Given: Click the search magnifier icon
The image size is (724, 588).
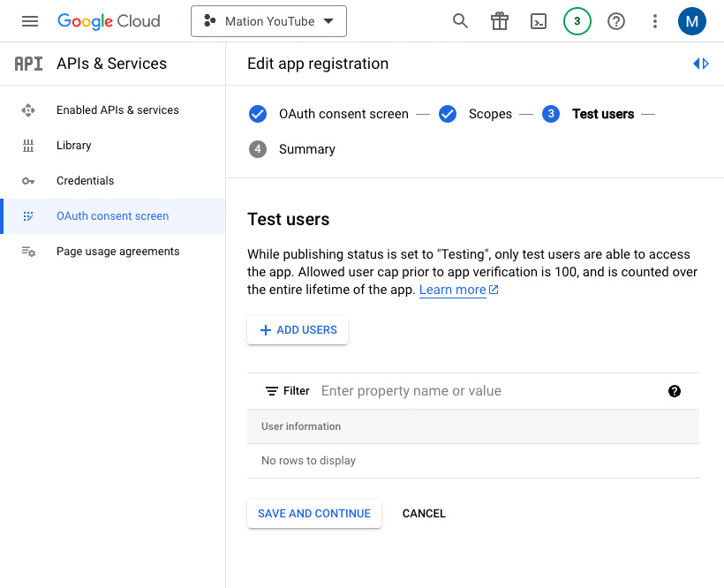Looking at the screenshot, I should pyautogui.click(x=460, y=21).
